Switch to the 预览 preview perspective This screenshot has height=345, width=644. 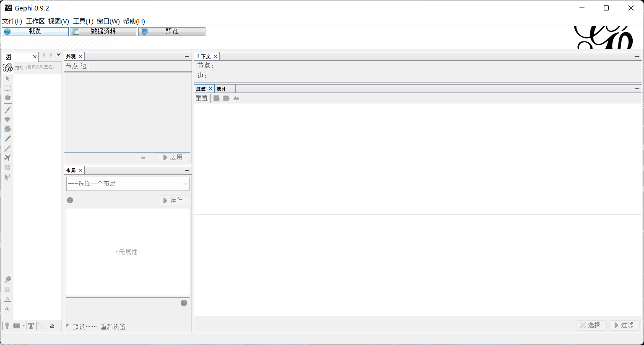[172, 31]
